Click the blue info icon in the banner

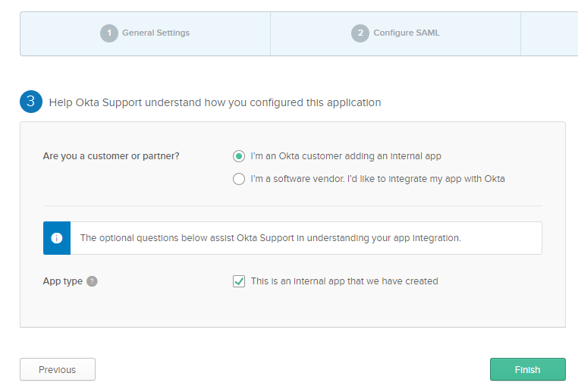(57, 238)
